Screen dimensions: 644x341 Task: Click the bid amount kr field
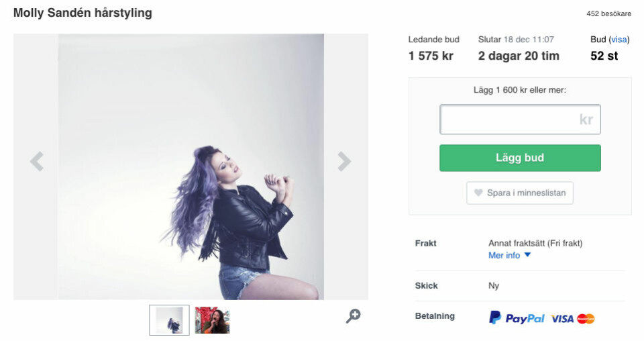(520, 119)
